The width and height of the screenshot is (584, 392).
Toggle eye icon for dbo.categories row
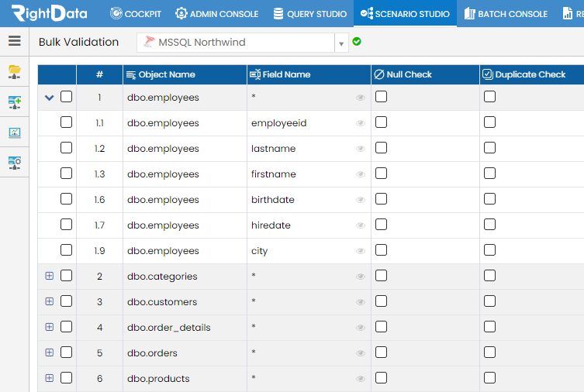pyautogui.click(x=360, y=277)
